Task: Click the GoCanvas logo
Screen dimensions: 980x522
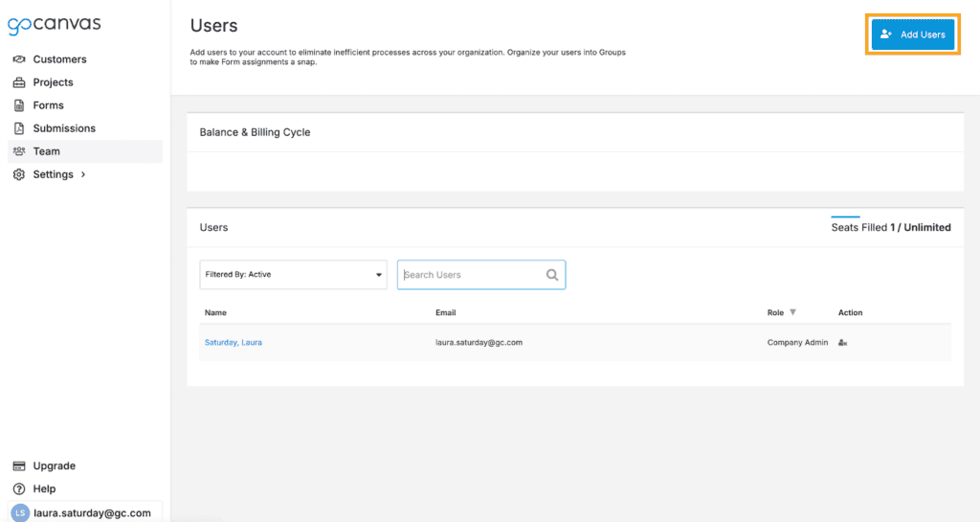Action: (54, 25)
